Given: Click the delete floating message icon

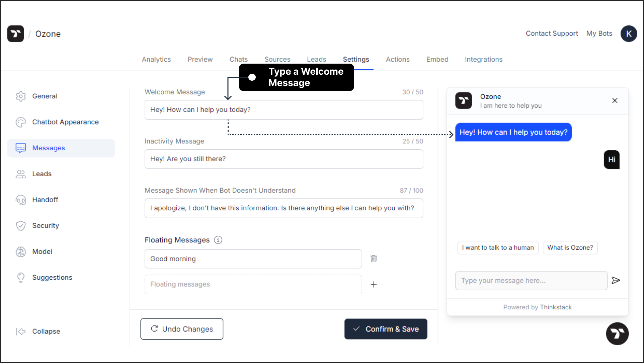Looking at the screenshot, I should pos(373,259).
